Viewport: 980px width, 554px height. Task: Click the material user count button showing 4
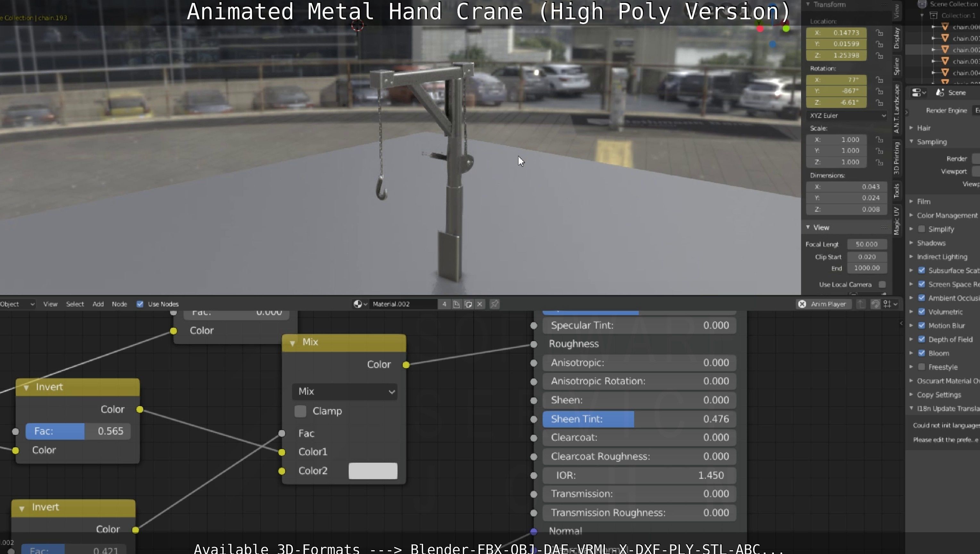(x=444, y=304)
